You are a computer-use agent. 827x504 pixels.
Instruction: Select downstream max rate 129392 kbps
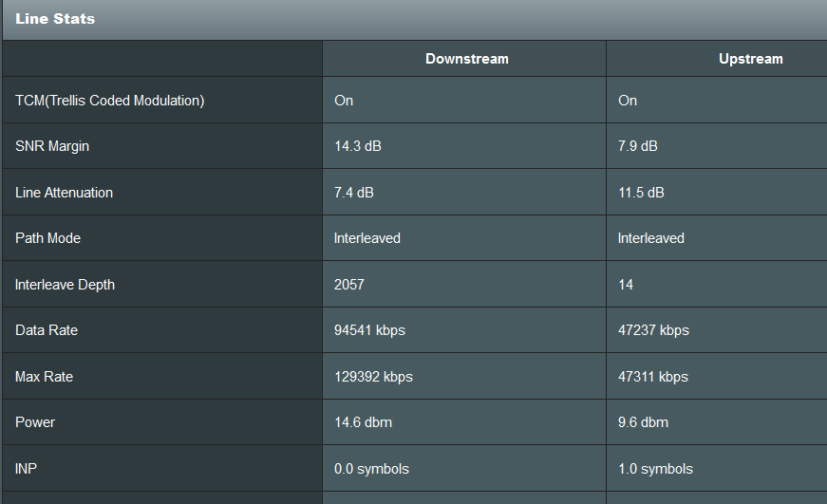373,377
